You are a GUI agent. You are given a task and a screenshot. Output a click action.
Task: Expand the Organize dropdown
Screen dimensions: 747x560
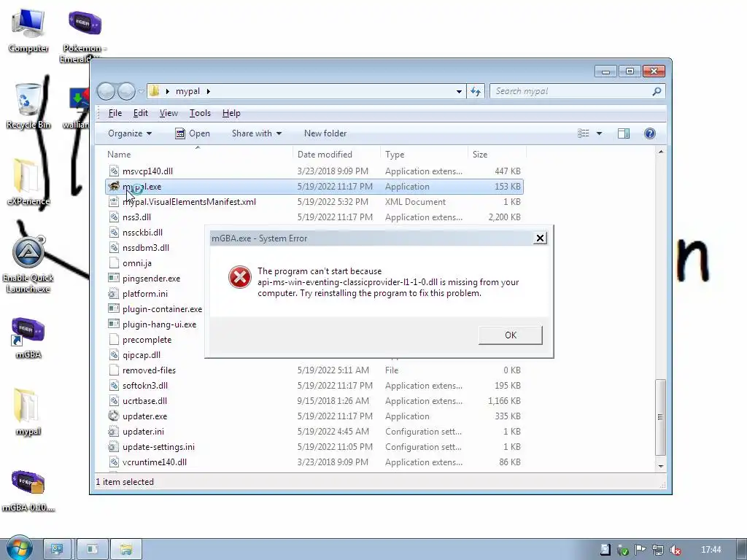point(130,133)
